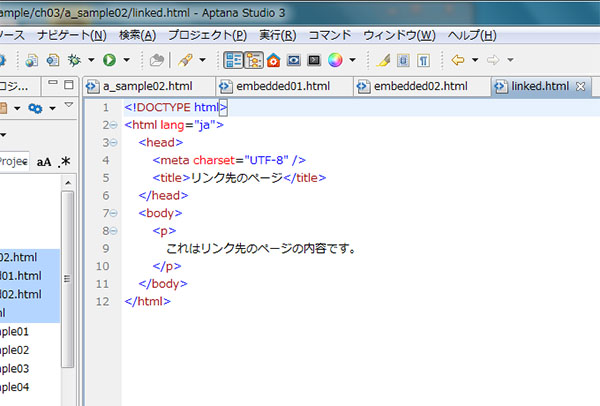Switch to a_sample02.html editor tab

coord(147,86)
